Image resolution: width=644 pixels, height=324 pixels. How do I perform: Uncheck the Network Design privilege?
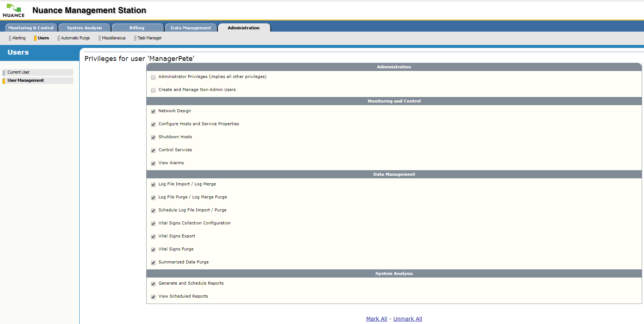tap(153, 111)
